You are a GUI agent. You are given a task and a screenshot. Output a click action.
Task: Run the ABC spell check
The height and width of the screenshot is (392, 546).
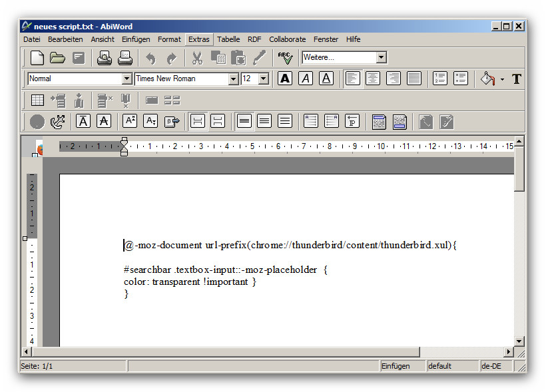click(x=285, y=58)
